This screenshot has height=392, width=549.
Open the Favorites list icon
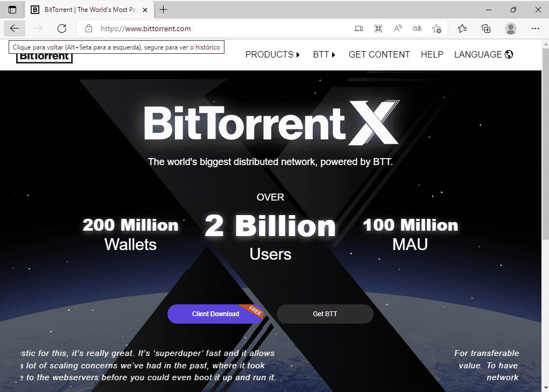[x=462, y=28]
